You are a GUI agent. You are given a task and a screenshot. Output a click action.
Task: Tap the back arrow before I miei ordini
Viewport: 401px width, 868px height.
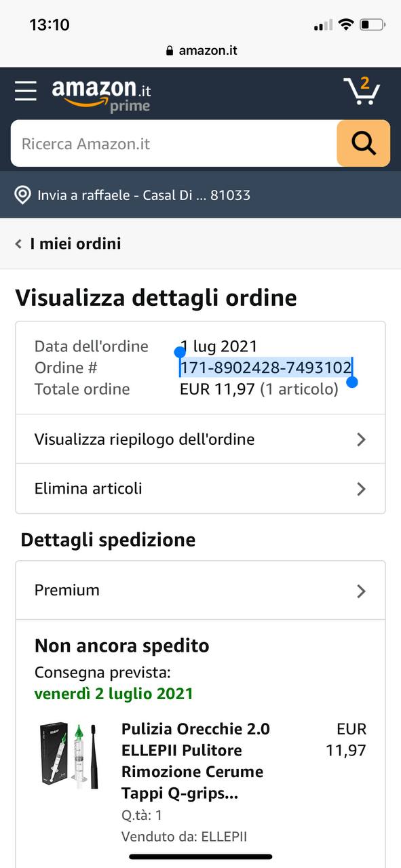click(18, 244)
